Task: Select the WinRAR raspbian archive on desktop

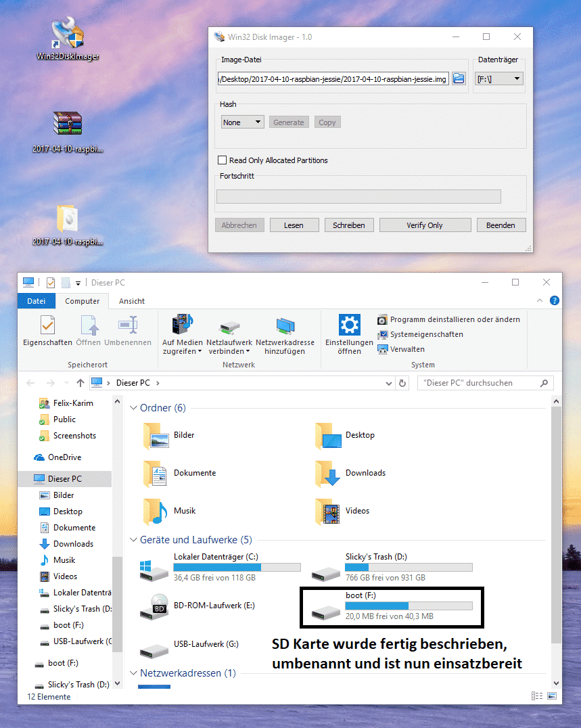Action: click(68, 124)
